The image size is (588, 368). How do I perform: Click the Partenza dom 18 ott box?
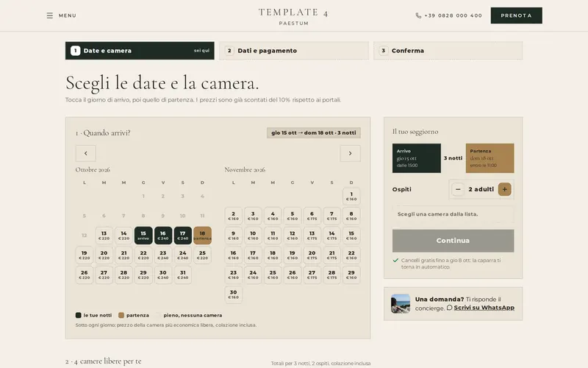coord(490,158)
